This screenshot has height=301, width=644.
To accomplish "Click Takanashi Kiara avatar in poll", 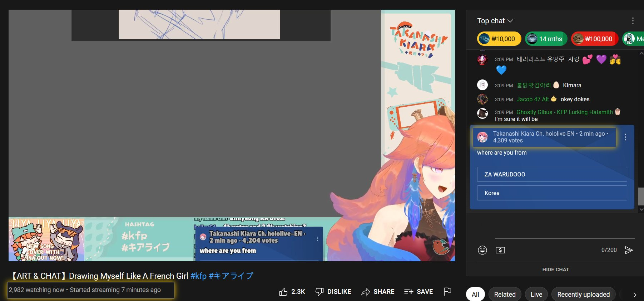I will coord(482,137).
